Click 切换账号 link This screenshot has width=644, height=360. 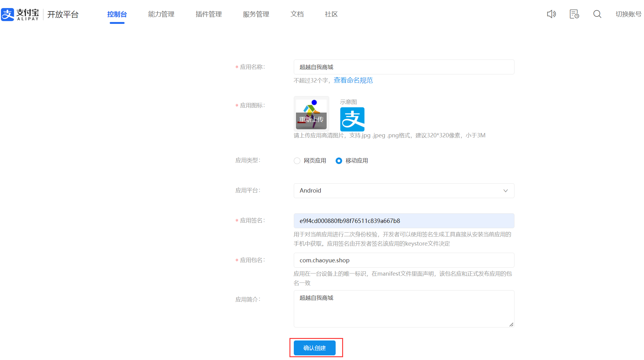[628, 14]
